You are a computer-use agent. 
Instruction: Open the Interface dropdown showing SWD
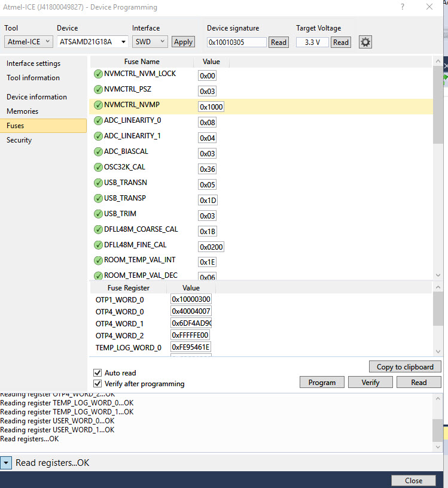click(150, 42)
